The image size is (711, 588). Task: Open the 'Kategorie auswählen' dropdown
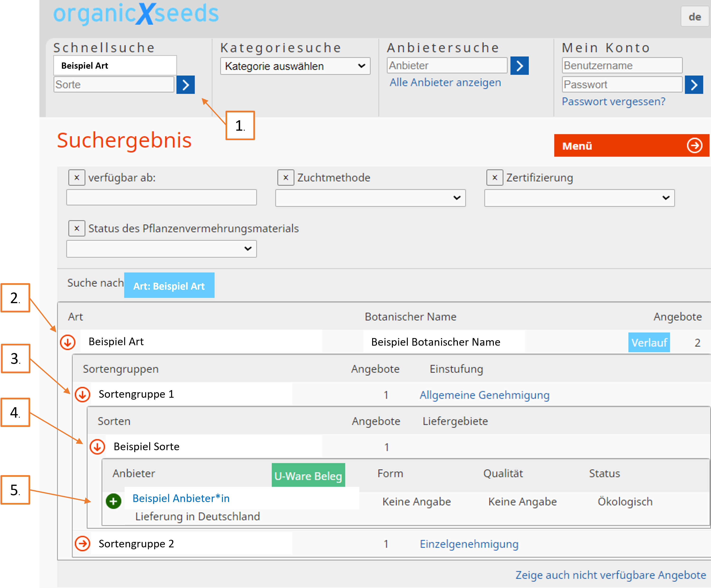coord(295,66)
